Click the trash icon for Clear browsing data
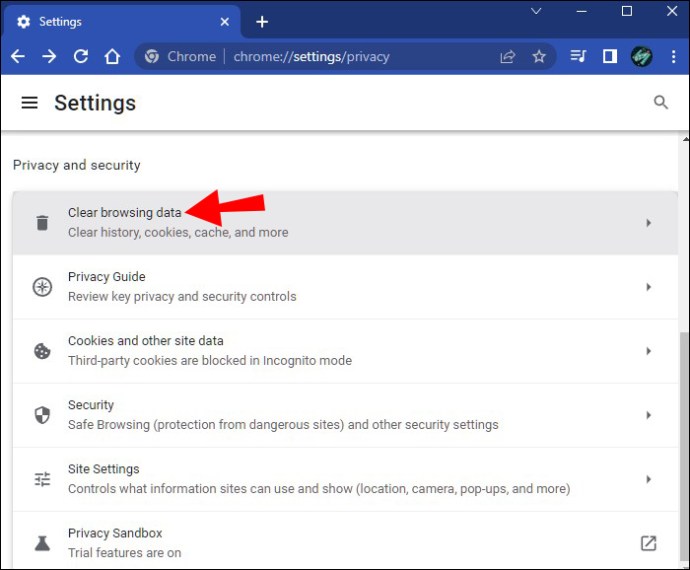 click(42, 223)
